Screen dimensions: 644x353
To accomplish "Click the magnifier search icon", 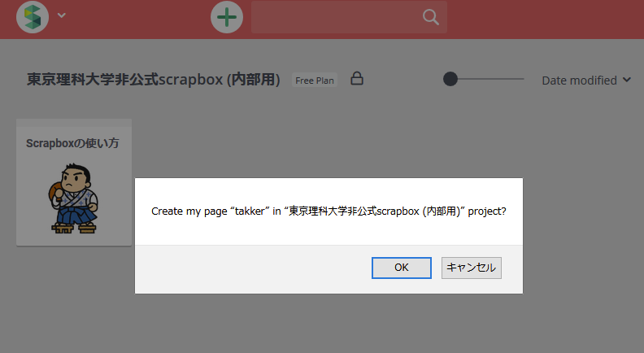I will [x=430, y=17].
